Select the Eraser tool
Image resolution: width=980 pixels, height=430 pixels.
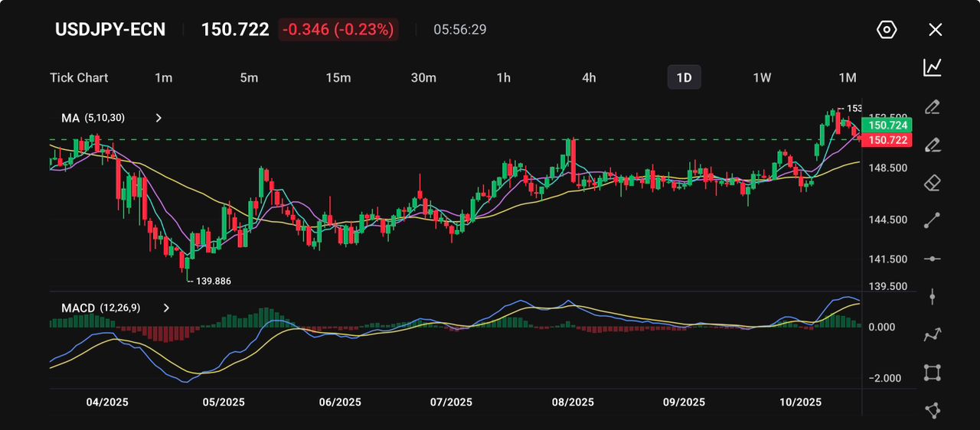point(932,183)
